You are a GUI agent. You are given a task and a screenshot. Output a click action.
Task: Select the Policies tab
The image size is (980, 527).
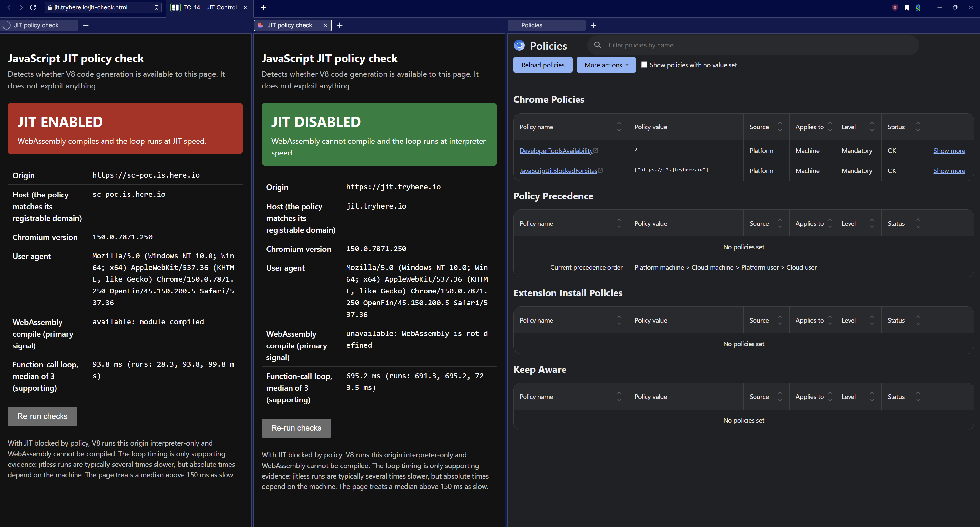pos(546,25)
